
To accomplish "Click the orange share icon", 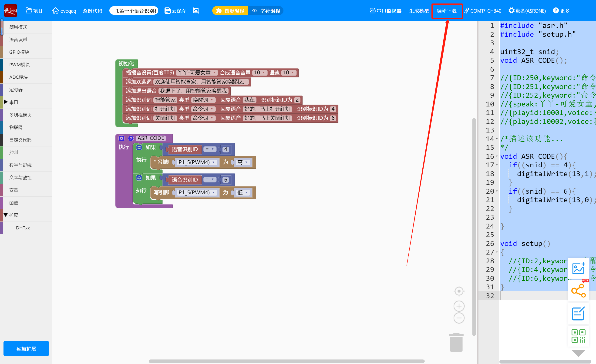I will tap(578, 291).
